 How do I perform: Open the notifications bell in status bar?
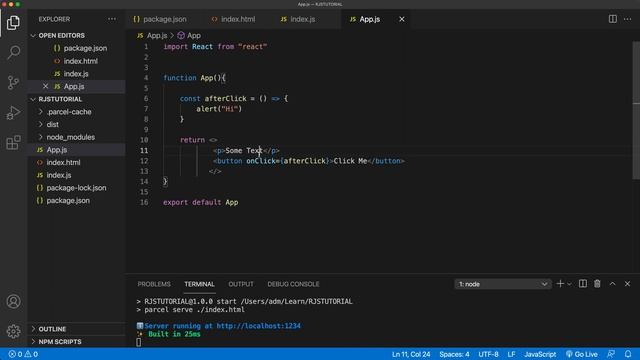point(628,354)
